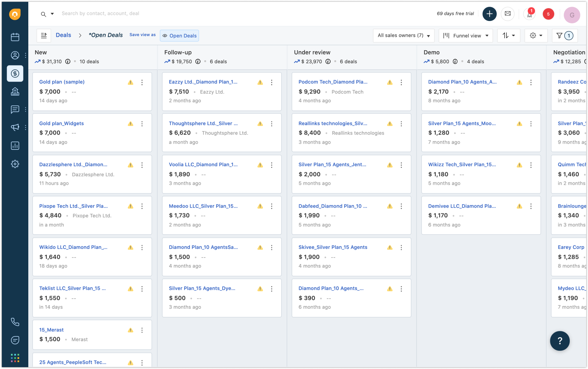The image size is (588, 369).
Task: Open Analytics via the bar chart sidebar icon
Action: point(15,146)
